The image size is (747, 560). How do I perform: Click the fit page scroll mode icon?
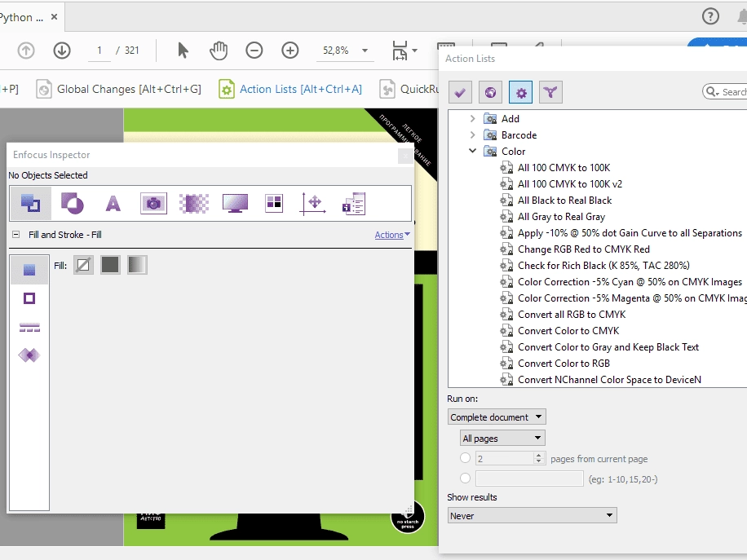click(400, 50)
